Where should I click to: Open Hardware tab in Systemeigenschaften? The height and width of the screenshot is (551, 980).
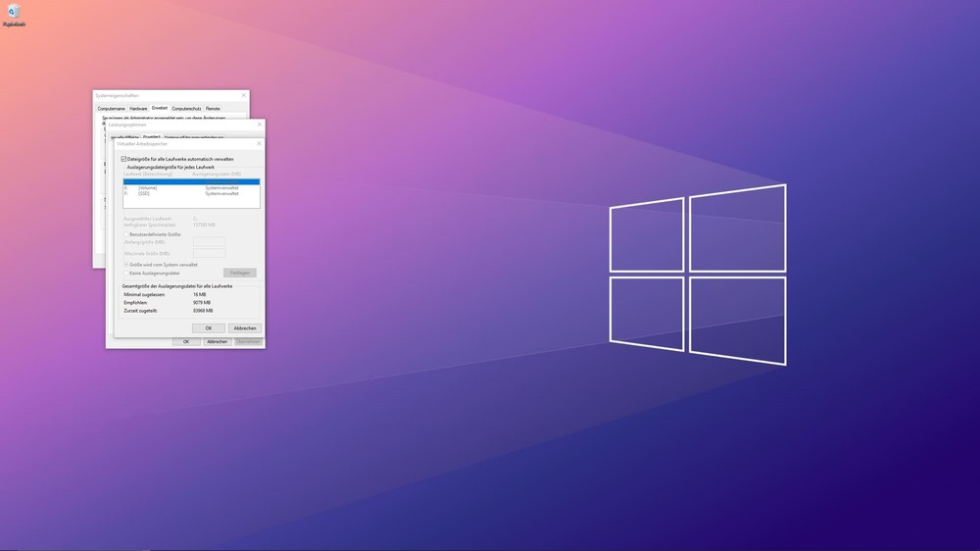click(138, 108)
